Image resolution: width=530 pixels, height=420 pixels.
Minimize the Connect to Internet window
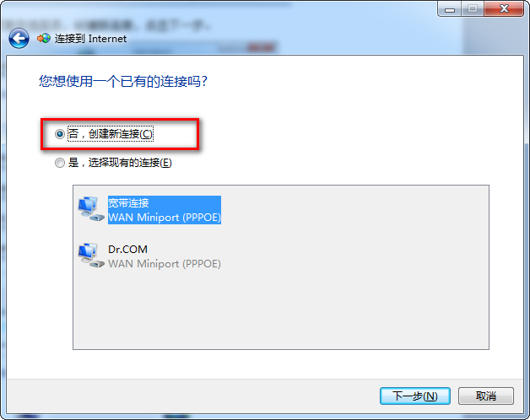450,9
